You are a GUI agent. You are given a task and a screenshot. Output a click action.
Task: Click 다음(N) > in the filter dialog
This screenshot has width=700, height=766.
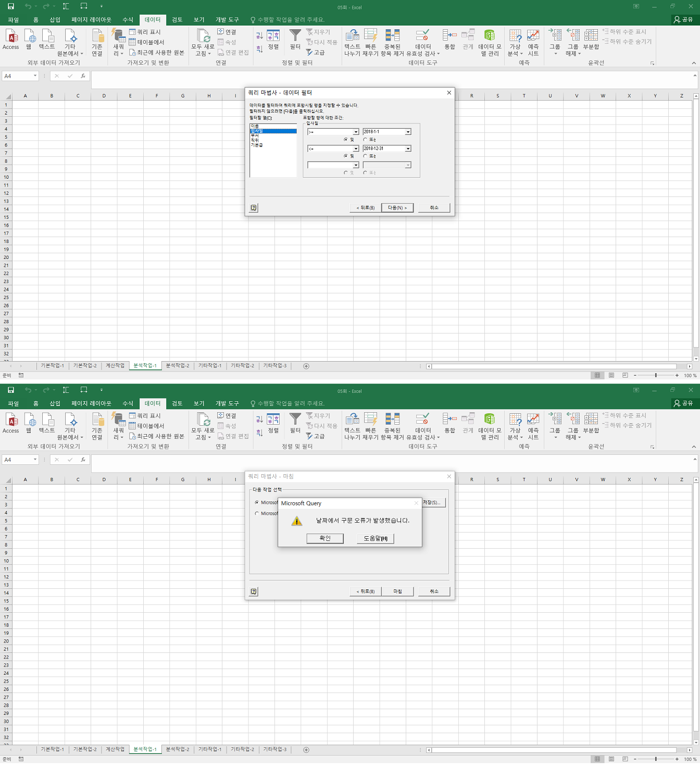(x=397, y=208)
